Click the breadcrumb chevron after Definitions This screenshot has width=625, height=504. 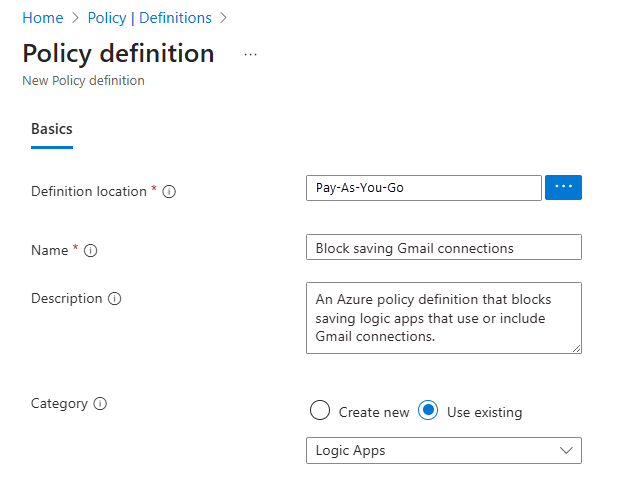(x=223, y=18)
